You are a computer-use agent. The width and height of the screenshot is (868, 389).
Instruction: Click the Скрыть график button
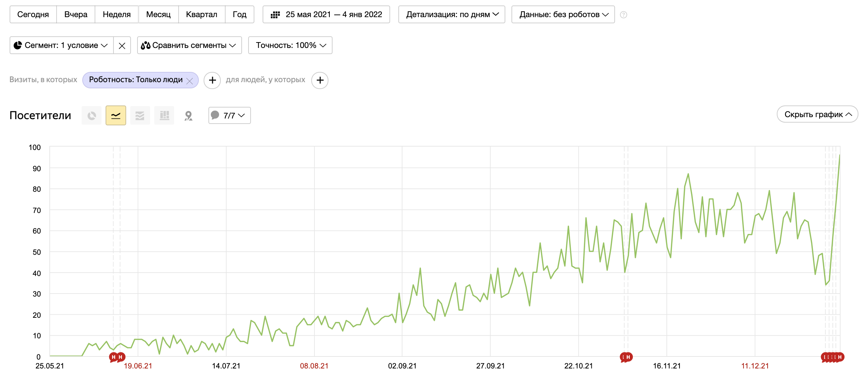[817, 114]
